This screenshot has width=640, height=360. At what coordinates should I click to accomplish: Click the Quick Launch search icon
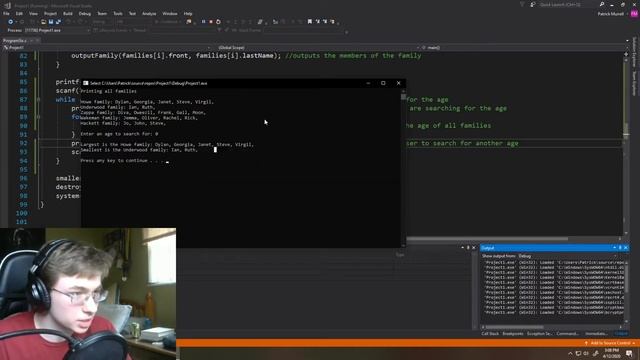[x=602, y=4]
